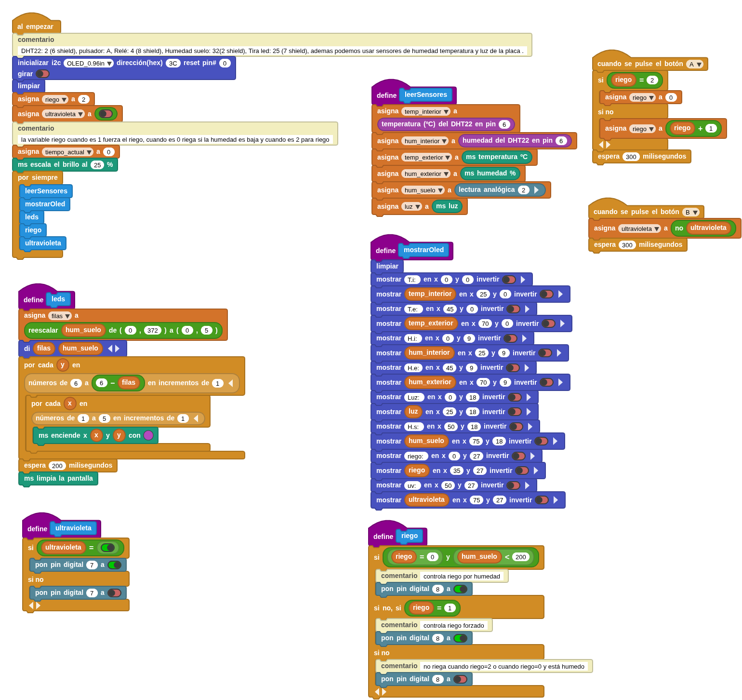Edit the DHT22 temperature pin value '6'

tap(504, 124)
